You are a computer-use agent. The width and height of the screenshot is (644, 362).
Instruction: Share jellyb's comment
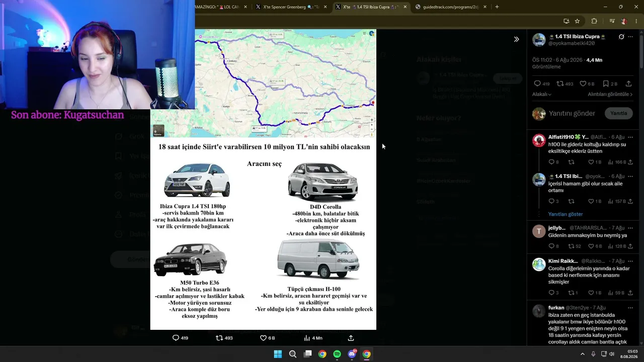click(630, 246)
